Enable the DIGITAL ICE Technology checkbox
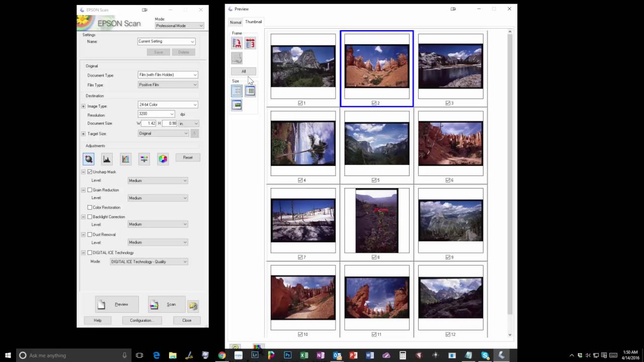644x362 pixels. [90, 252]
